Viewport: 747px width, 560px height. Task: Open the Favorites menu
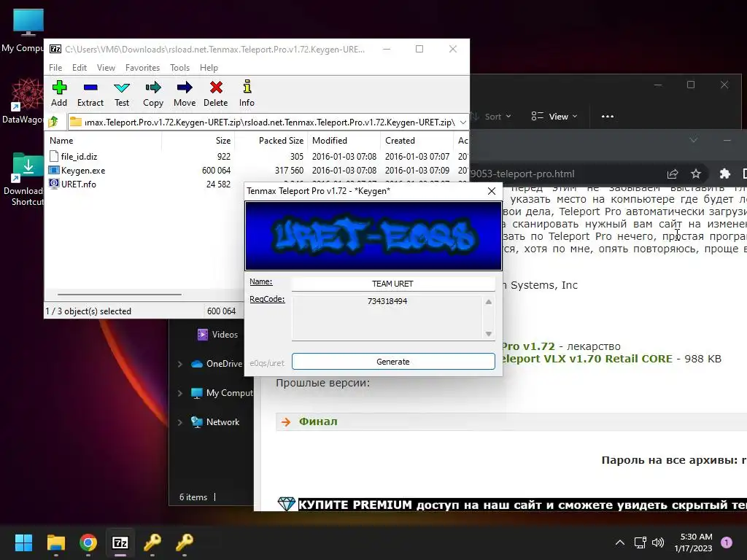[x=142, y=68]
